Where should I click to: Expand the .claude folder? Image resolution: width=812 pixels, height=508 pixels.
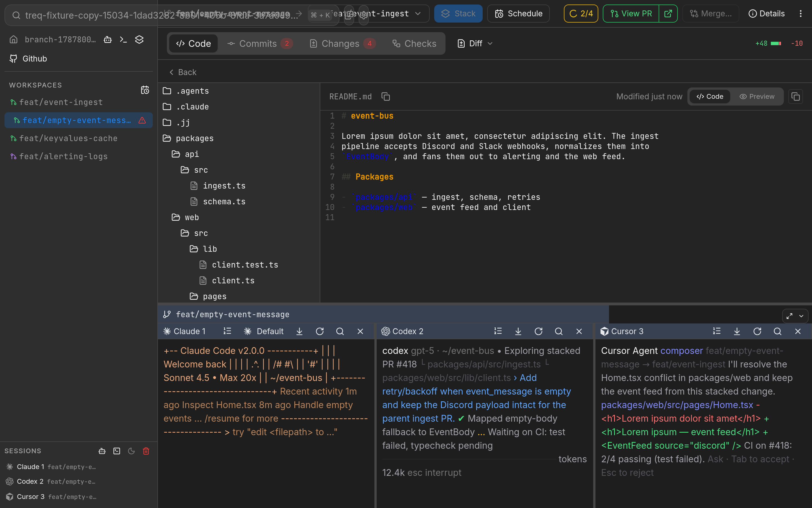tap(239, 106)
